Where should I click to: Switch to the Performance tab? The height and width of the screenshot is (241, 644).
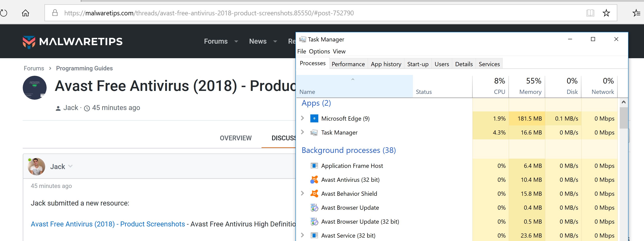[x=348, y=64]
